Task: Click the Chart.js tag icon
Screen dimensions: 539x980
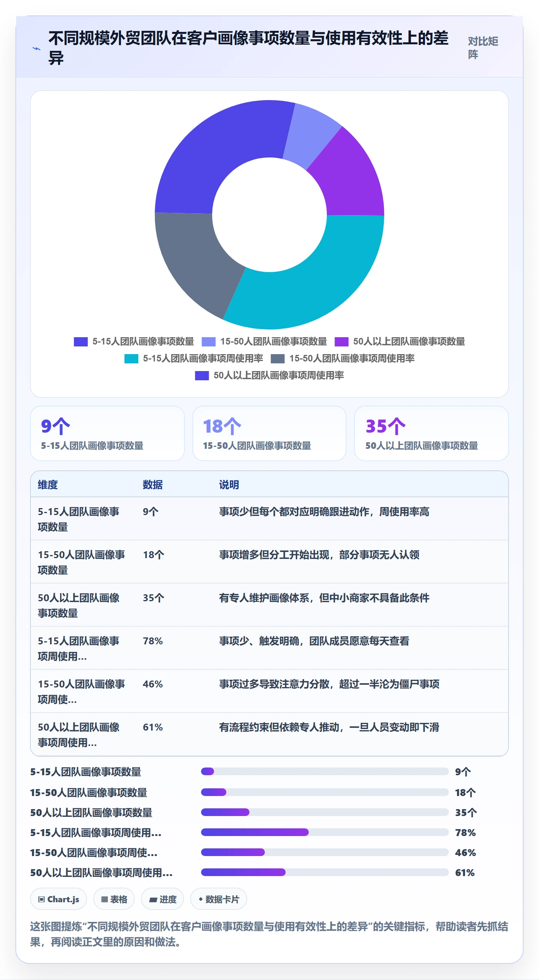Action: [x=41, y=899]
